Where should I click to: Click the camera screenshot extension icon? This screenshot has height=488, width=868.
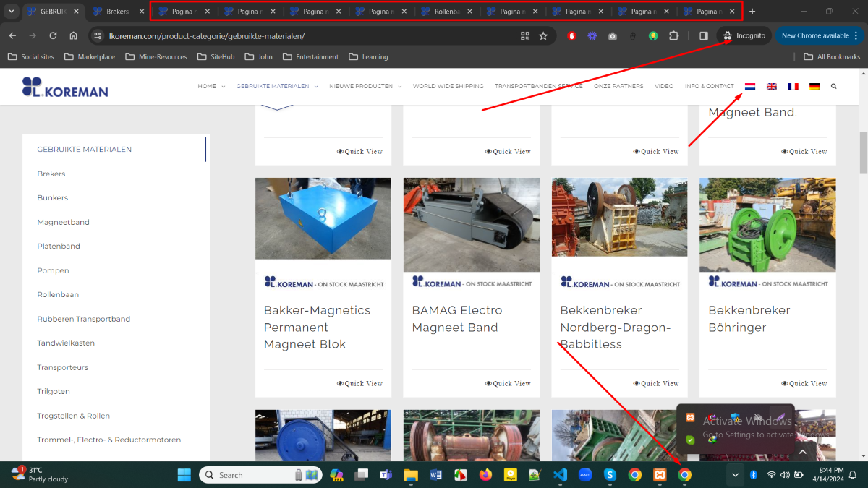[613, 35]
